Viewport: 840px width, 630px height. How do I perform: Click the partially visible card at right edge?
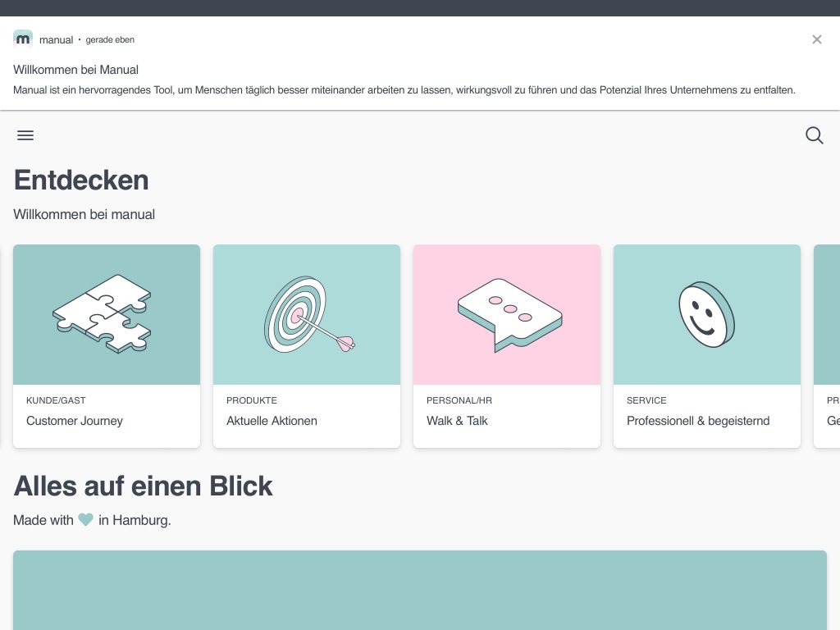[827, 345]
